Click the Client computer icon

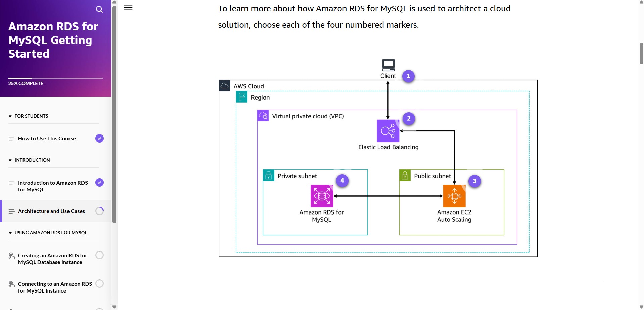(388, 65)
